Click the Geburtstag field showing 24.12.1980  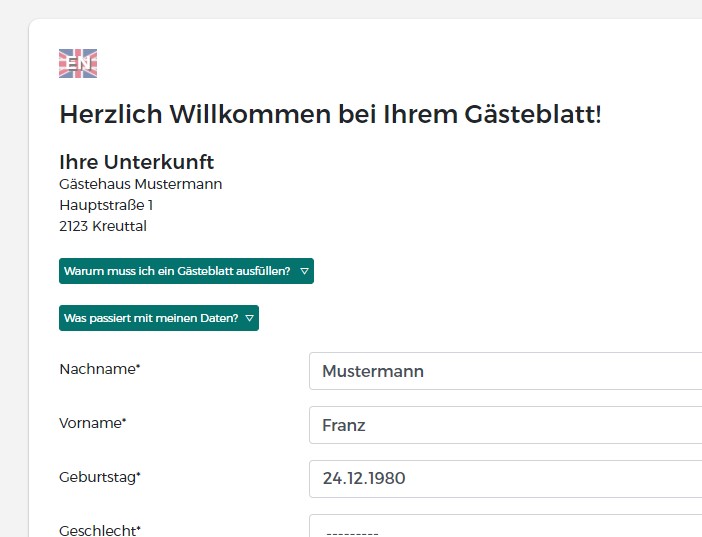click(505, 479)
